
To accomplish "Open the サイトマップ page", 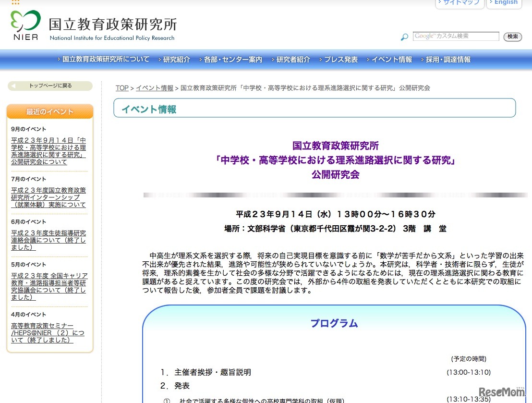I will pyautogui.click(x=460, y=2).
